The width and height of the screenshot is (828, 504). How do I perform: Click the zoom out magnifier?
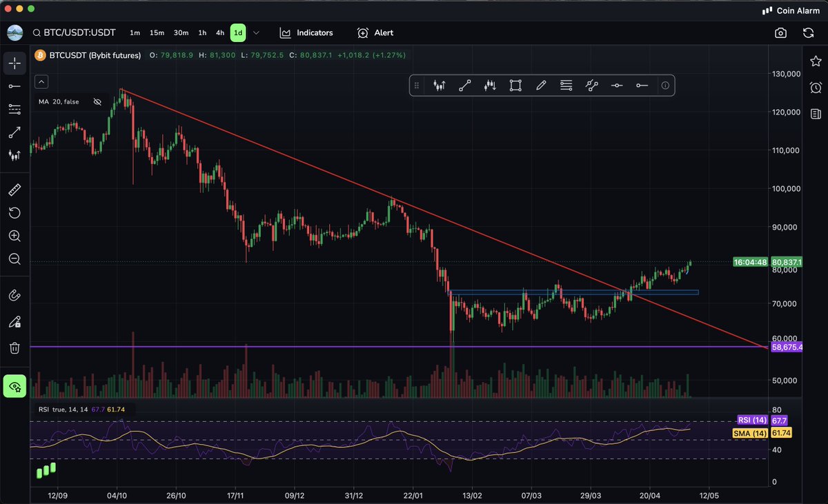(x=14, y=259)
